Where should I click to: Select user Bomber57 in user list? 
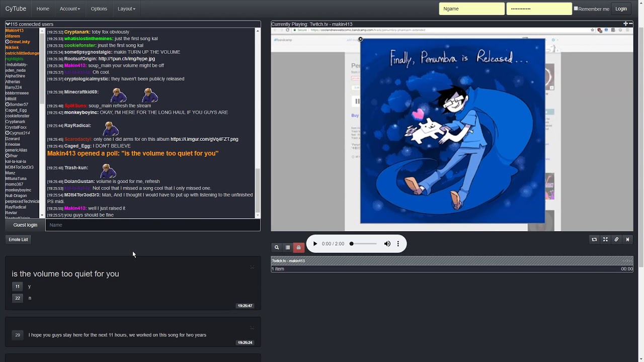[17, 105]
